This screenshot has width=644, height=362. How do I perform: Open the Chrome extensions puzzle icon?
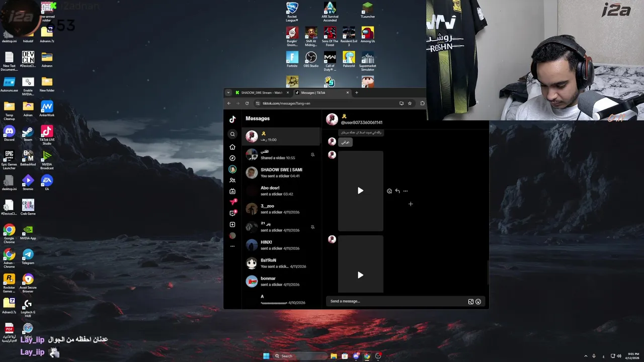tap(422, 103)
